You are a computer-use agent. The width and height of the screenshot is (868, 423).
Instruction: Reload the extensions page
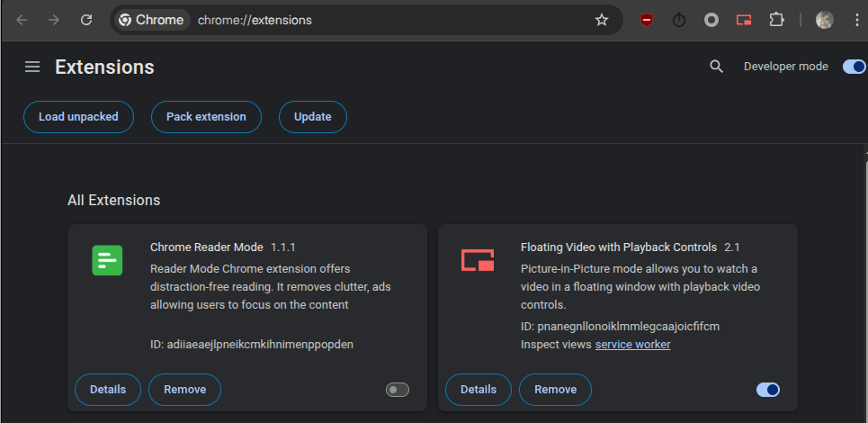[86, 21]
